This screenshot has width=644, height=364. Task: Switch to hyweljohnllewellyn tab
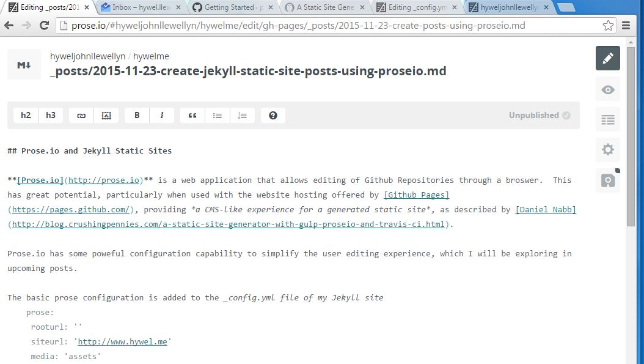coord(508,7)
